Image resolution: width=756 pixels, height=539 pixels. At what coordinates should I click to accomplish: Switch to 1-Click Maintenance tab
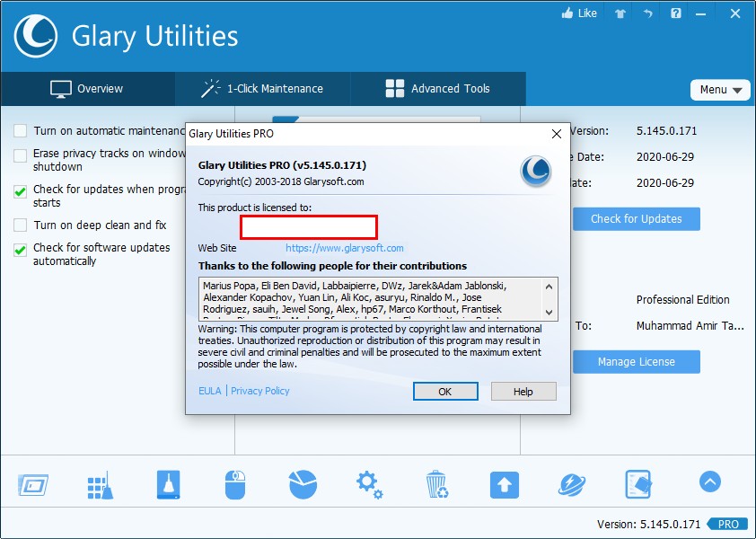(262, 89)
